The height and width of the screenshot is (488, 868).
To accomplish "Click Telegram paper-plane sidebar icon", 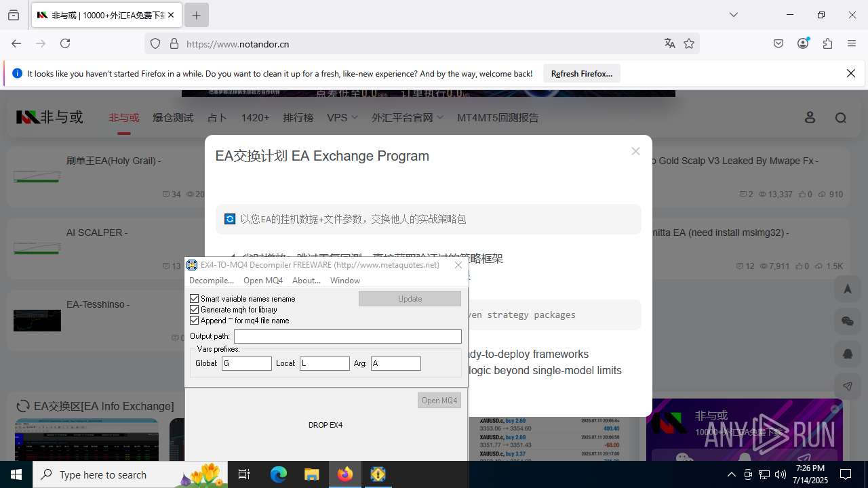I will coord(848,386).
